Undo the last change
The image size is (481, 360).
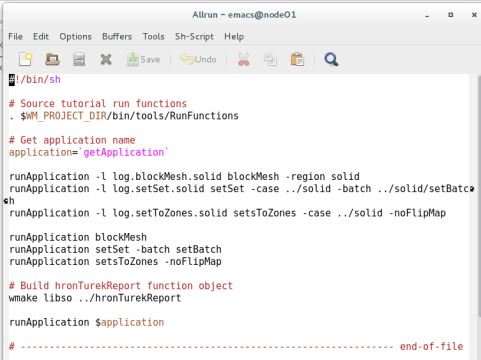(198, 60)
